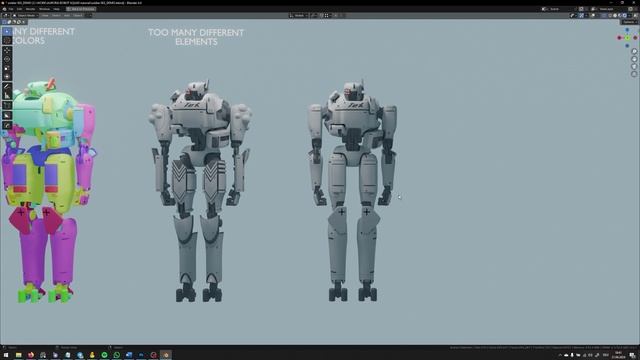This screenshot has height=360, width=640.
Task: Select the middle detailed gray robot
Action: (200, 191)
